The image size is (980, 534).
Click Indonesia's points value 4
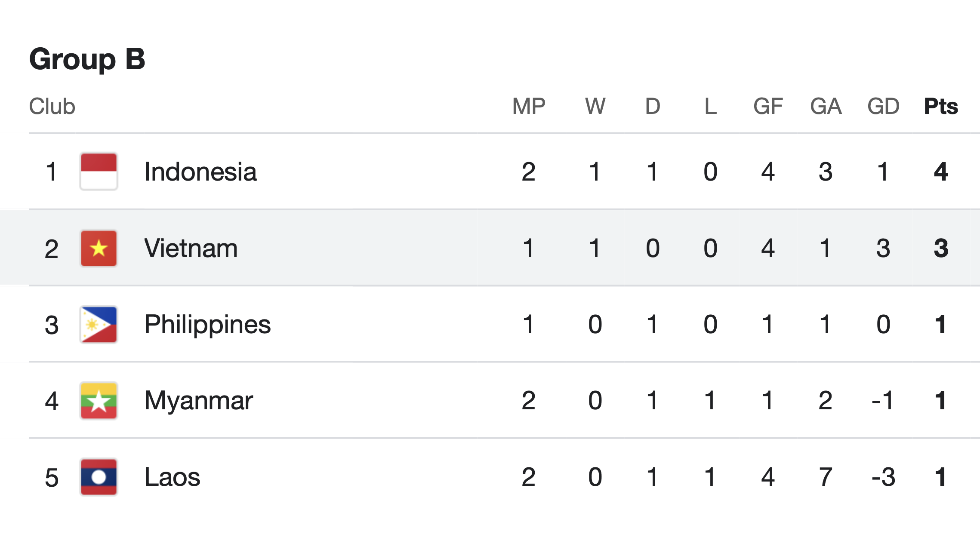click(x=941, y=172)
